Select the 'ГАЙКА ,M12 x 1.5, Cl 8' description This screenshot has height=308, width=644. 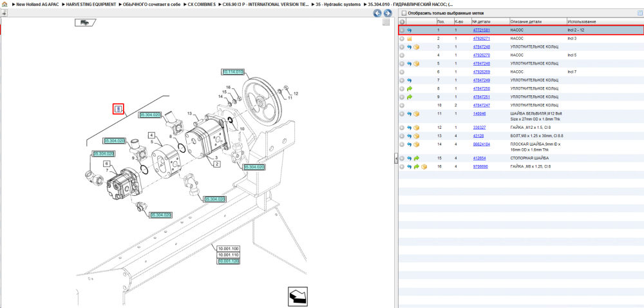(530, 128)
